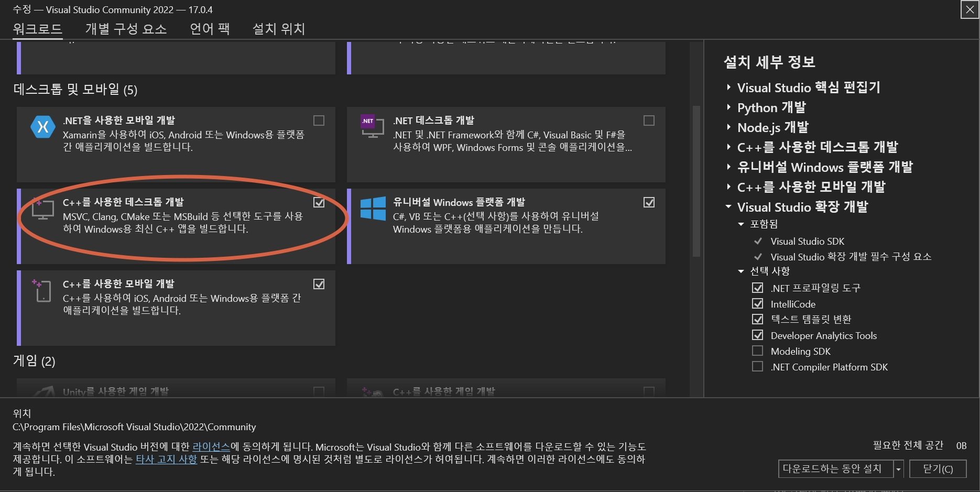Click the 닫기(C) button

pyautogui.click(x=938, y=469)
